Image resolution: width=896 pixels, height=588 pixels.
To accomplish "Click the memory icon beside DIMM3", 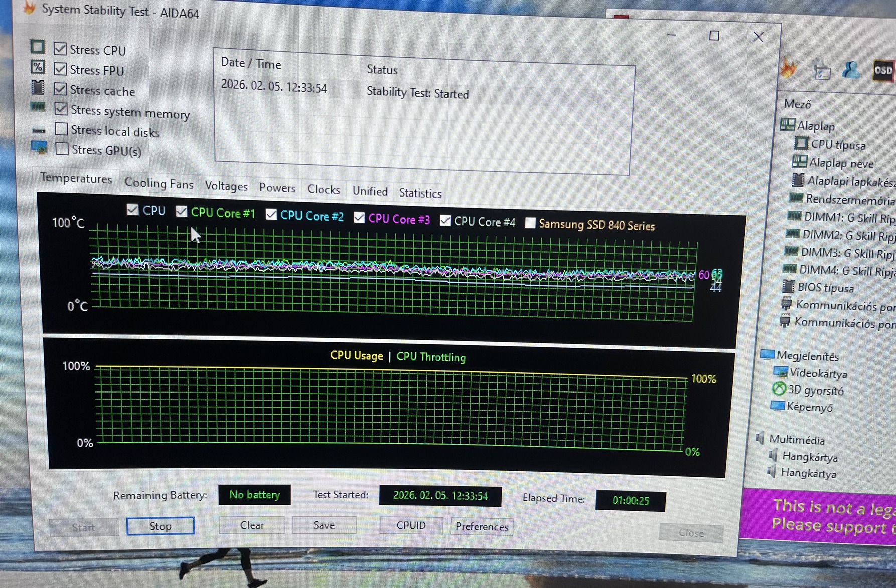I will click(791, 251).
